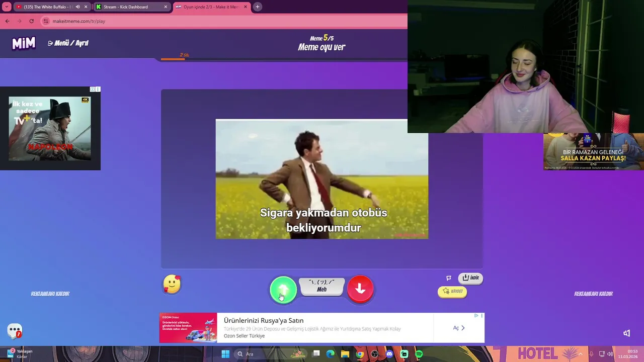The width and height of the screenshot is (644, 362).
Task: Open the tab search dropdown
Action: pos(7,7)
